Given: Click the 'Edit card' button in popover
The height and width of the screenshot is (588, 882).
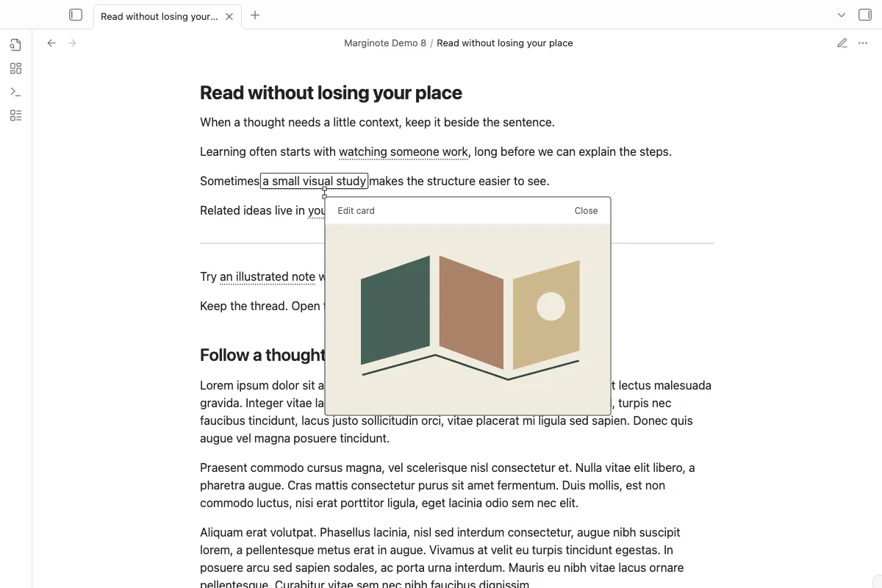Looking at the screenshot, I should tap(356, 211).
